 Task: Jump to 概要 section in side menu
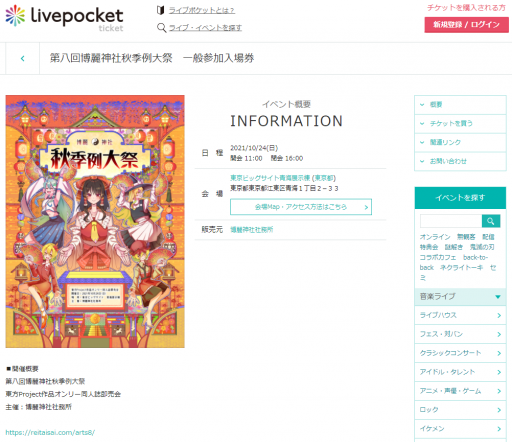460,105
